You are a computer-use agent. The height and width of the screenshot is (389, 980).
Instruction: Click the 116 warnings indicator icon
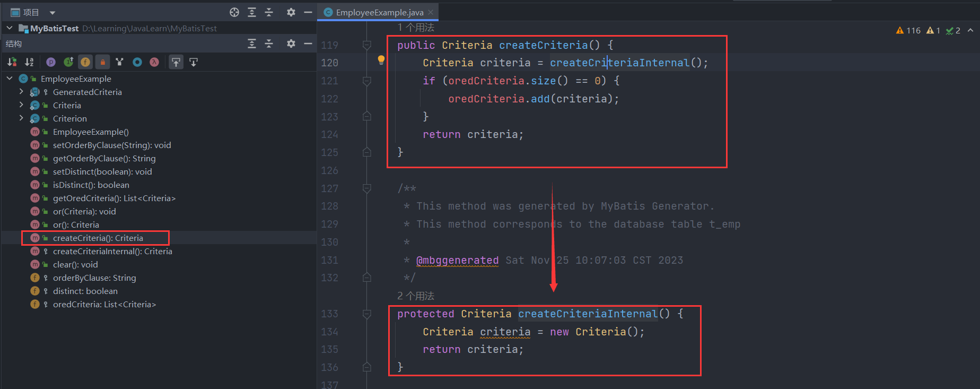(x=900, y=30)
